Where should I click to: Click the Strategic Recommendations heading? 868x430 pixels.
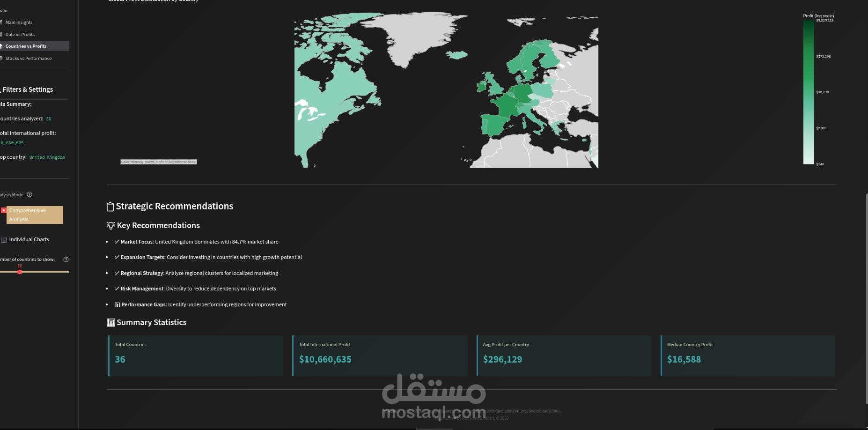(x=175, y=207)
